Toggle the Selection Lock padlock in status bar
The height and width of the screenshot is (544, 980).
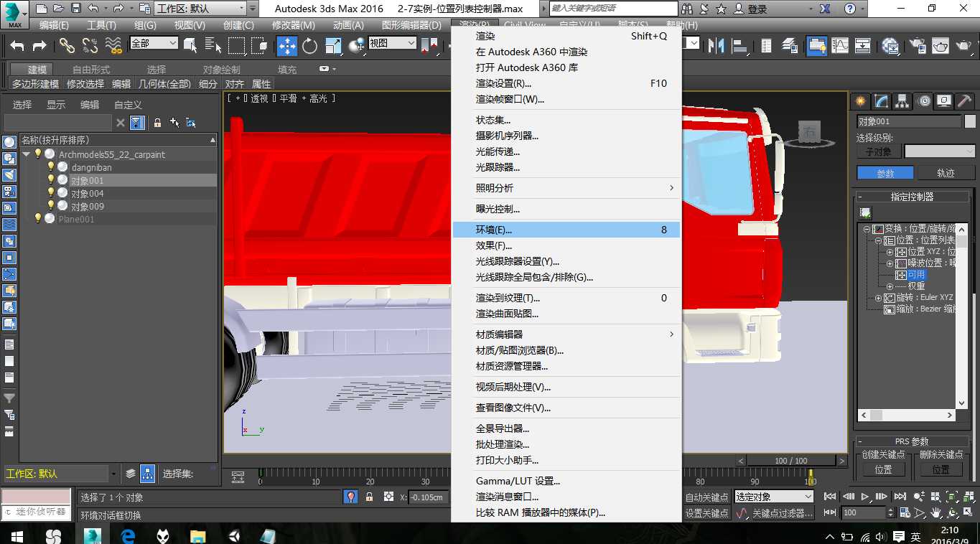370,497
